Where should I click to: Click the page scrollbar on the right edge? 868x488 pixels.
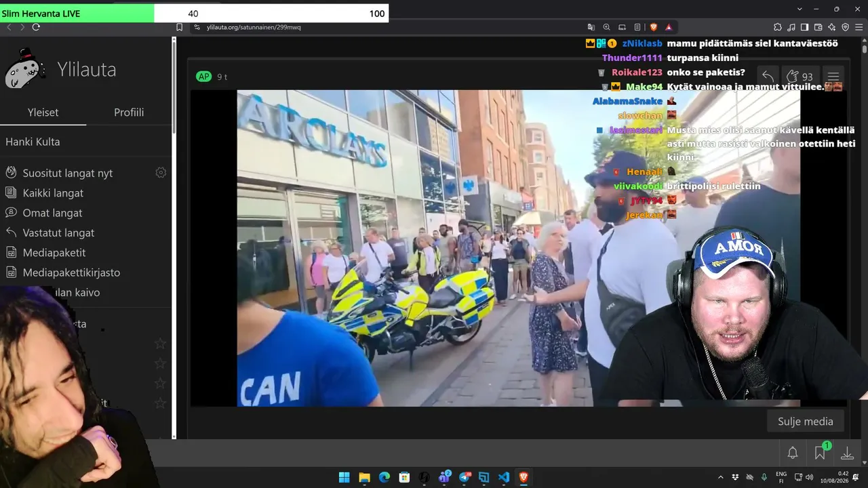pyautogui.click(x=864, y=49)
